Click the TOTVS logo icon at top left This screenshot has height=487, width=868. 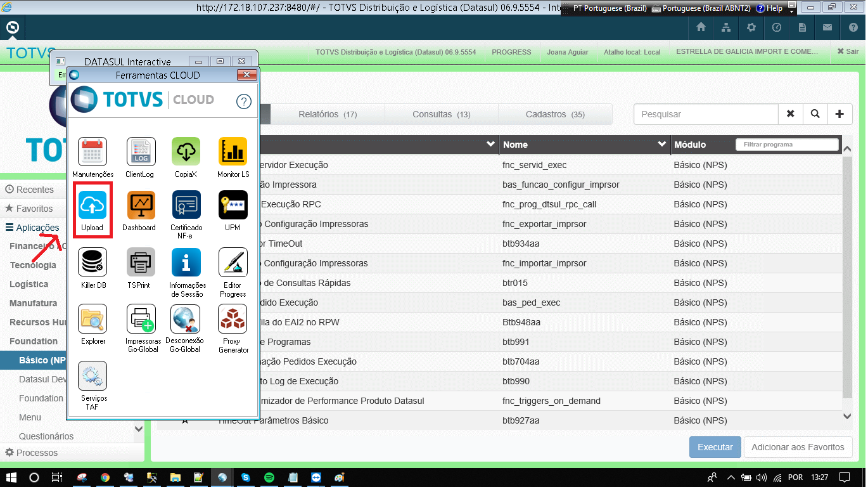(x=12, y=28)
